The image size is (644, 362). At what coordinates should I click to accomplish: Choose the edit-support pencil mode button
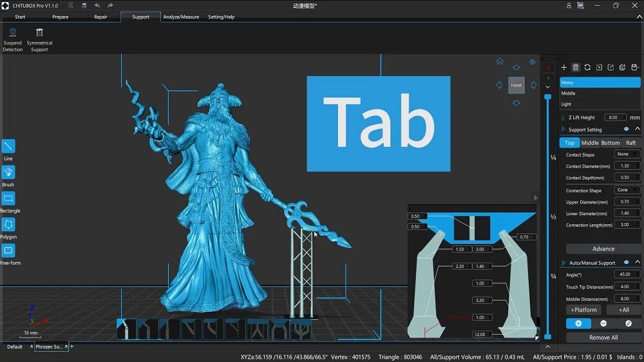point(629,323)
